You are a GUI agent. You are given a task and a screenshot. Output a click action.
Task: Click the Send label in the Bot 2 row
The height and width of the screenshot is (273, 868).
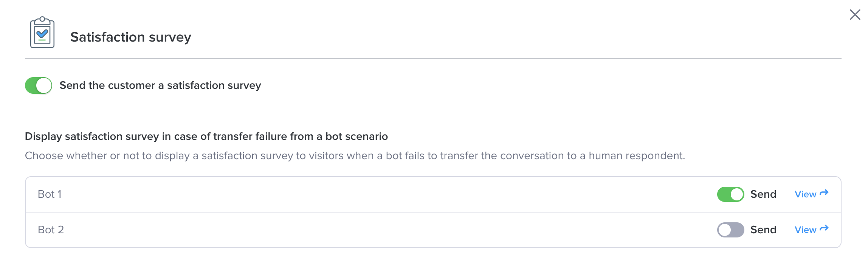pyautogui.click(x=763, y=230)
